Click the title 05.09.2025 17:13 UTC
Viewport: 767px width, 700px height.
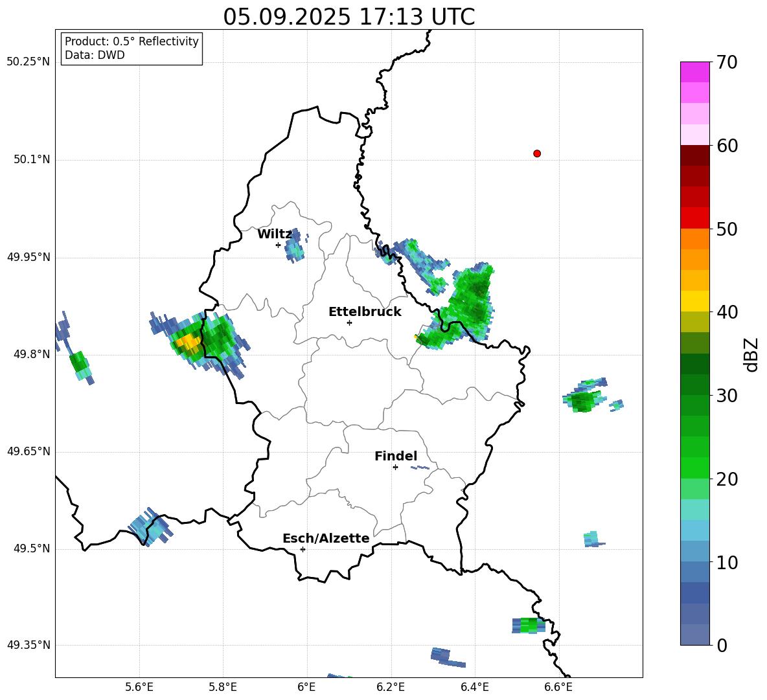(x=349, y=17)
